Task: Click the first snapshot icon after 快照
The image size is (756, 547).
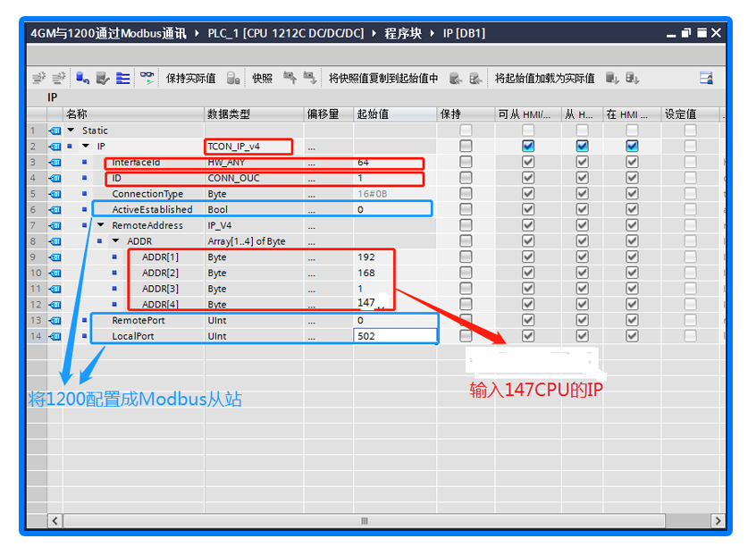Action: 290,78
